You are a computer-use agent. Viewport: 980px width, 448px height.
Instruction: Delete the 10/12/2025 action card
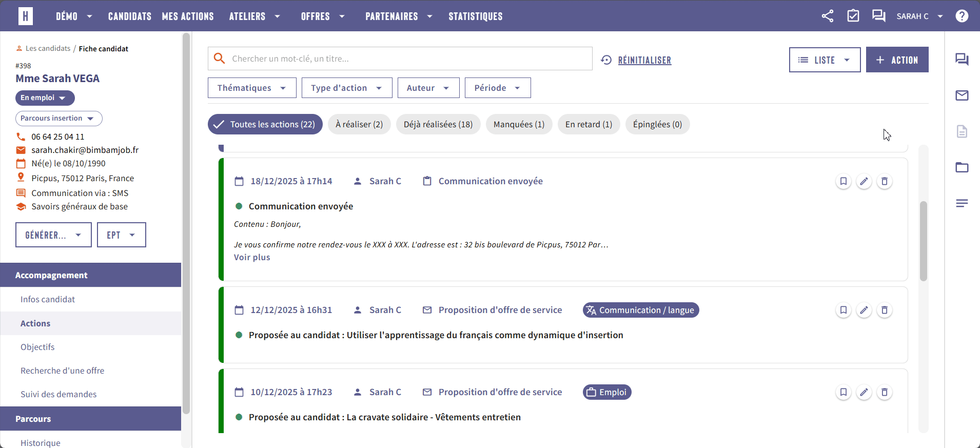[x=885, y=392]
